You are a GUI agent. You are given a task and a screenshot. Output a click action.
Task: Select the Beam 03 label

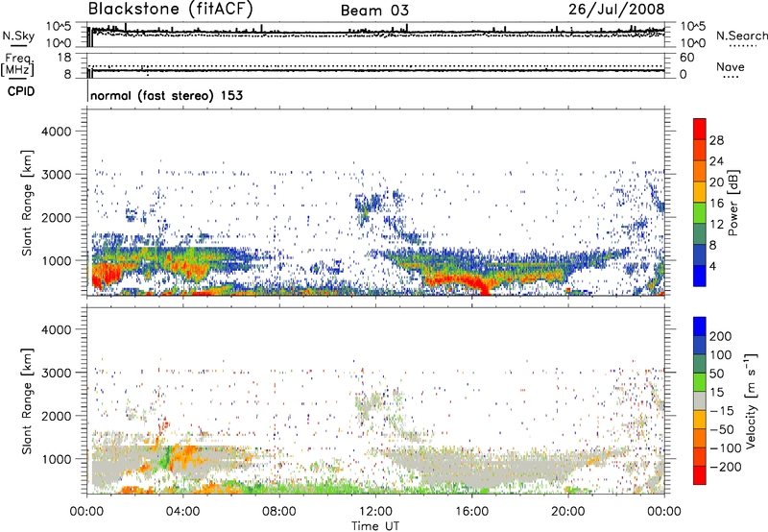tap(374, 11)
